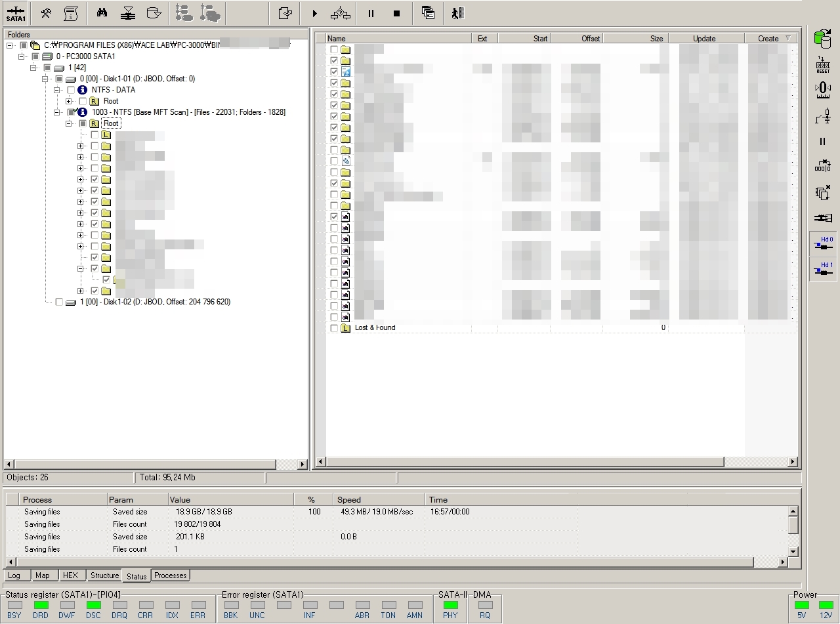Sort file list by Ext column
The image size is (840, 624).
point(484,39)
